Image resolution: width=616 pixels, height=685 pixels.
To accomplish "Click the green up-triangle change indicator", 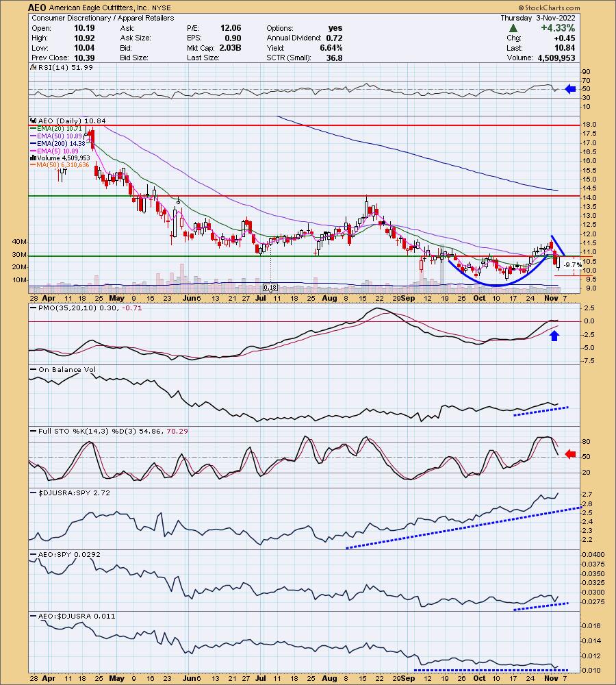I will click(513, 28).
